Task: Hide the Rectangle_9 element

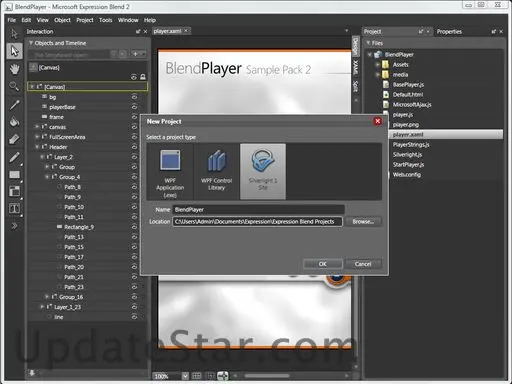Action: tap(134, 227)
